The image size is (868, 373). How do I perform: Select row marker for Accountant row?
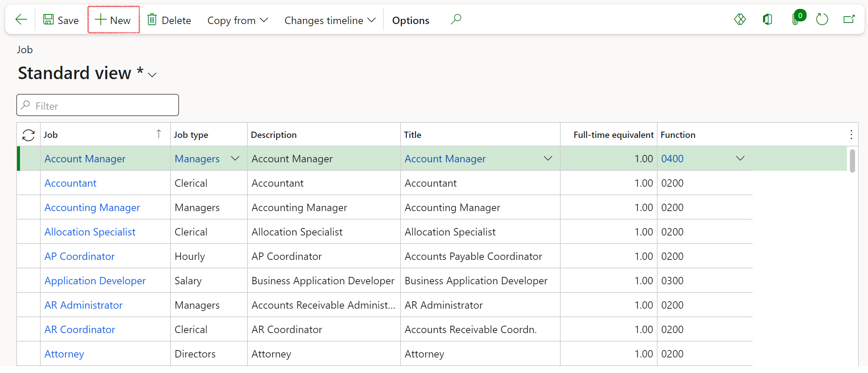[x=28, y=183]
